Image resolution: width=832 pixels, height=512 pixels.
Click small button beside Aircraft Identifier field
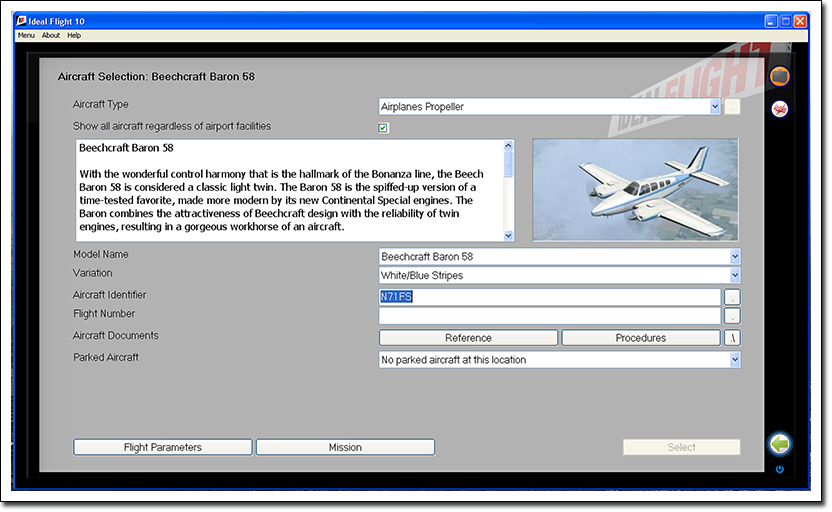pyautogui.click(x=732, y=297)
